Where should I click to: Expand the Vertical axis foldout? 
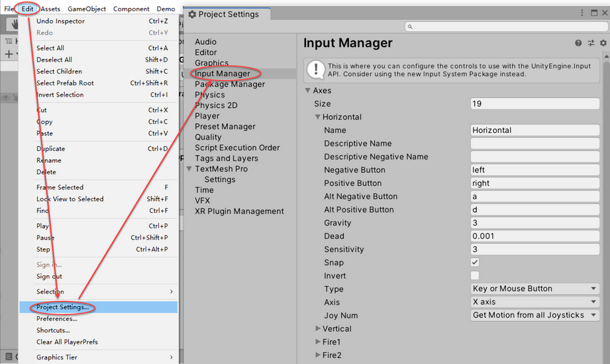point(318,329)
